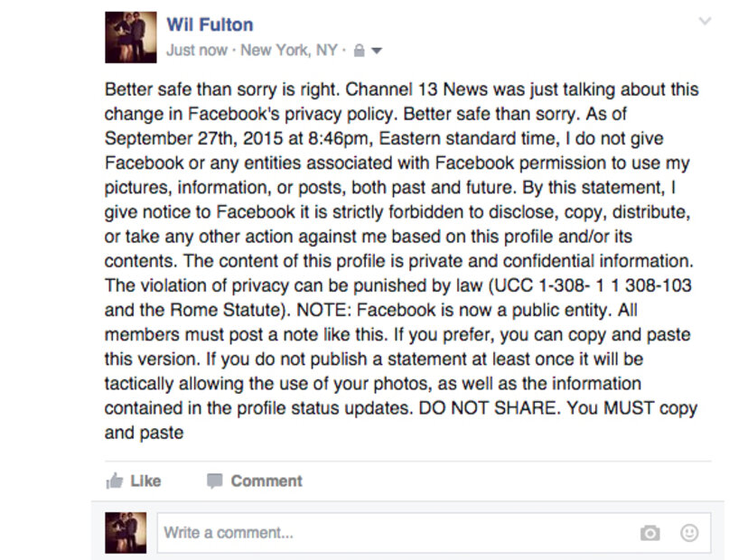Open the Wil Fulton profile name link
This screenshot has height=560, width=748.
(x=210, y=25)
